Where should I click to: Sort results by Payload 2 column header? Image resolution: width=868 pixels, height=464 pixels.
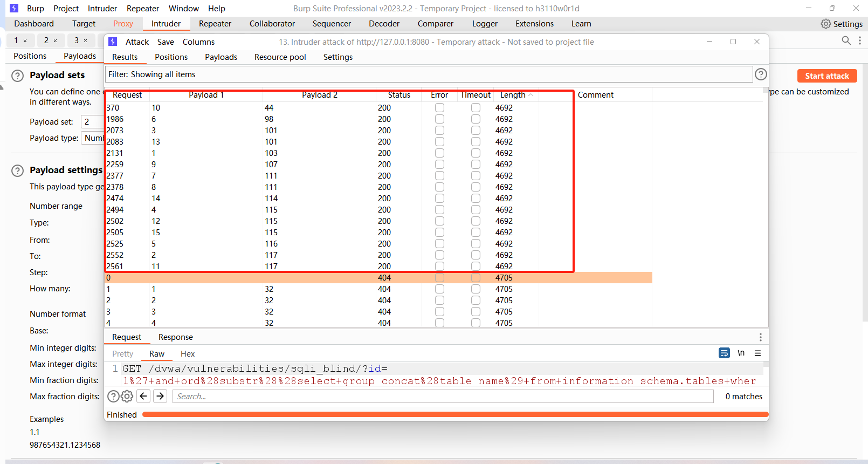(319, 95)
